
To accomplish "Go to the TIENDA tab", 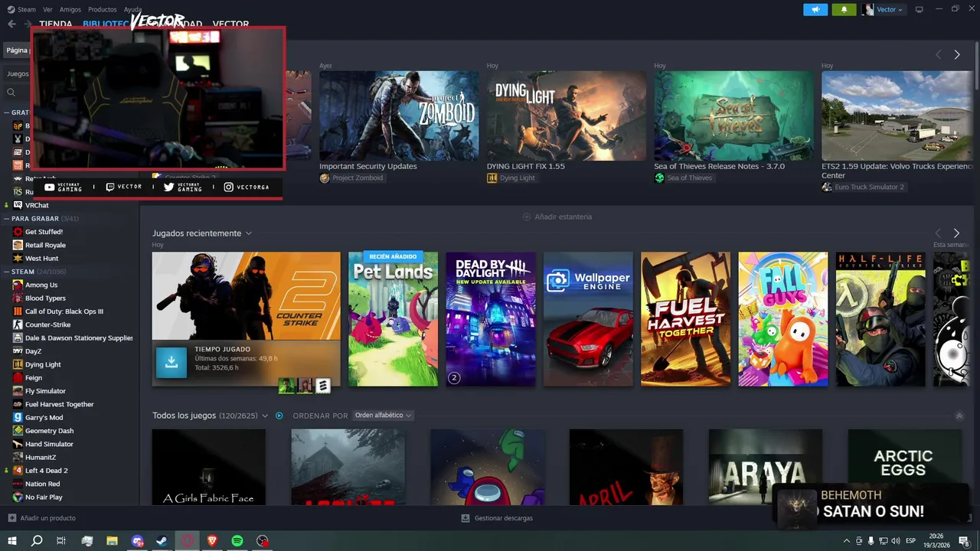I will [x=56, y=24].
